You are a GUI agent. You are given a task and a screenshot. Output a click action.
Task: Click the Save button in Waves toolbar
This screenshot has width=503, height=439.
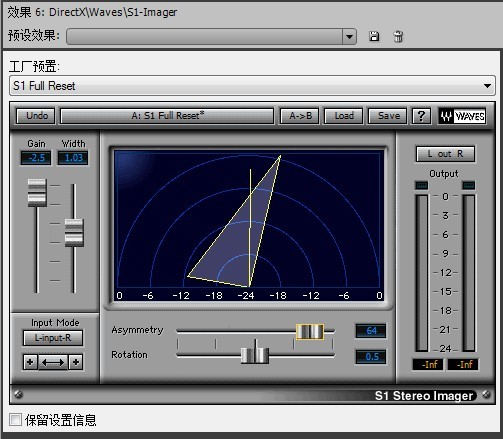tap(388, 116)
